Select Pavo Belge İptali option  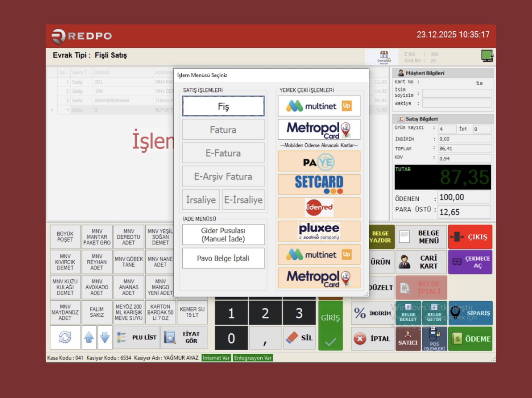tap(223, 258)
